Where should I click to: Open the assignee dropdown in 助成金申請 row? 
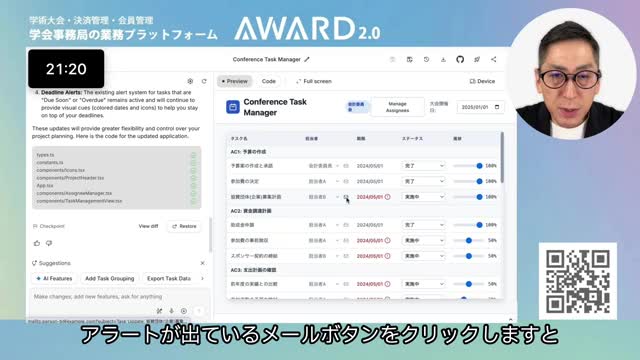(x=324, y=225)
